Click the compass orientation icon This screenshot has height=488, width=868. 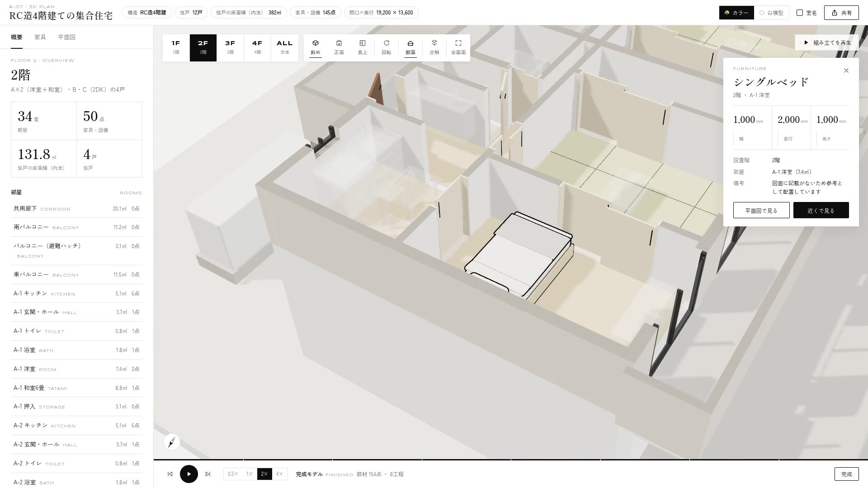(x=172, y=441)
